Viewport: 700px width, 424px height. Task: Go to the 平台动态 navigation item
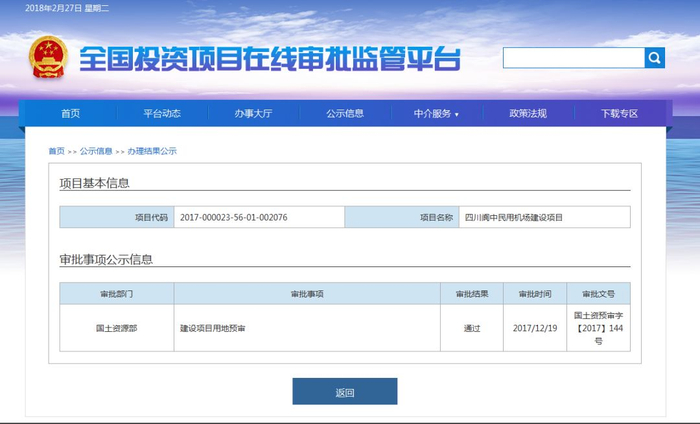162,114
